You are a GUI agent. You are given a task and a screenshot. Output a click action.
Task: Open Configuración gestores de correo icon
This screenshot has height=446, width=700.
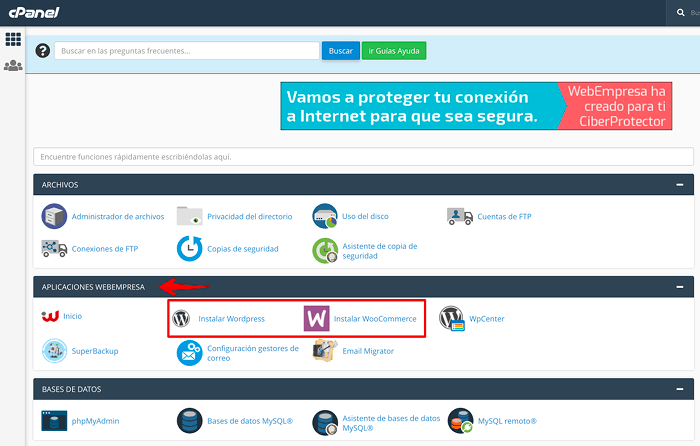(x=189, y=353)
